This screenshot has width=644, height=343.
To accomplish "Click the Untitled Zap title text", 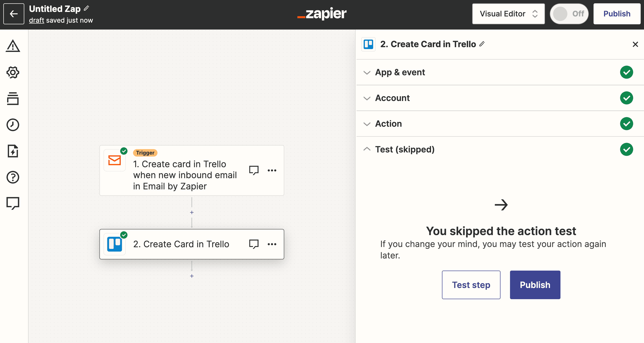I will tap(55, 9).
